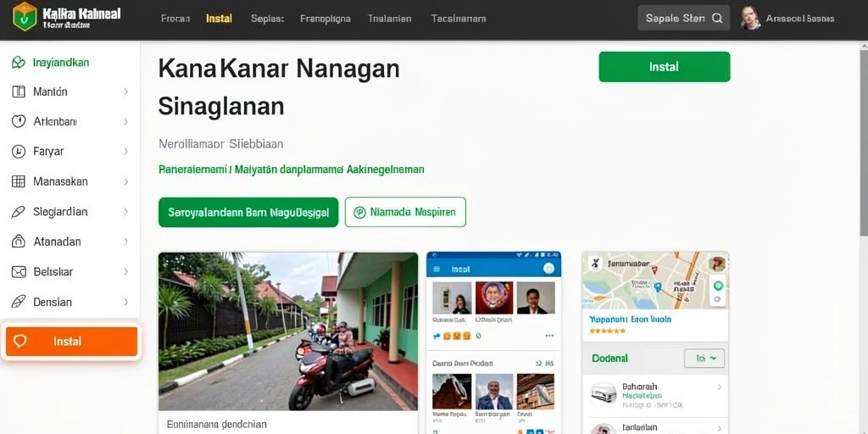This screenshot has width=868, height=434.
Task: Click the chat bubble icon on orange Instal button
Action: pos(20,341)
